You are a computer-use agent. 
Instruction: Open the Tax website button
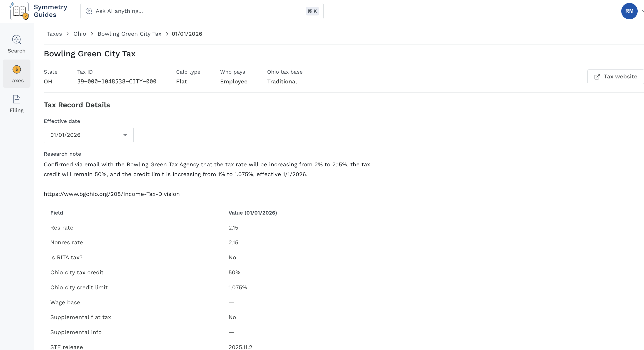pos(616,77)
